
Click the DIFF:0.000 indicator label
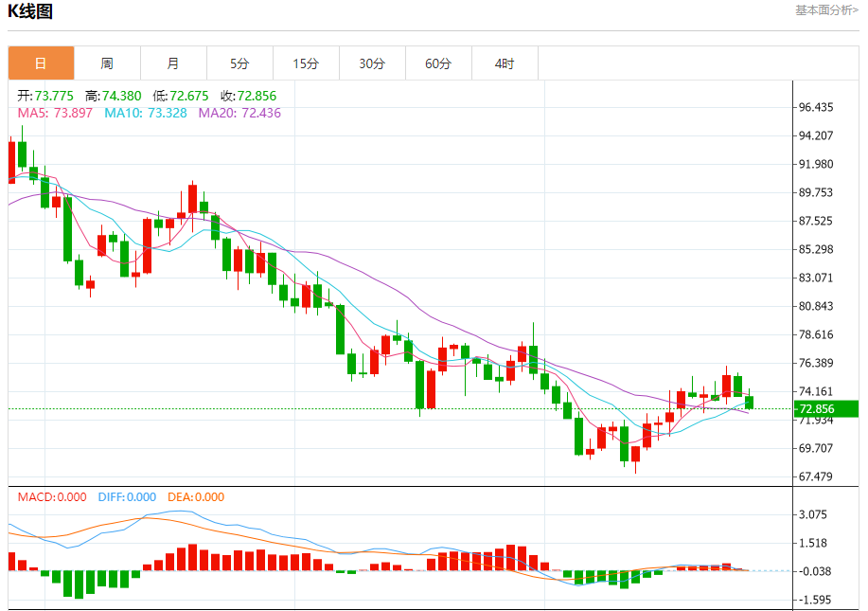127,497
